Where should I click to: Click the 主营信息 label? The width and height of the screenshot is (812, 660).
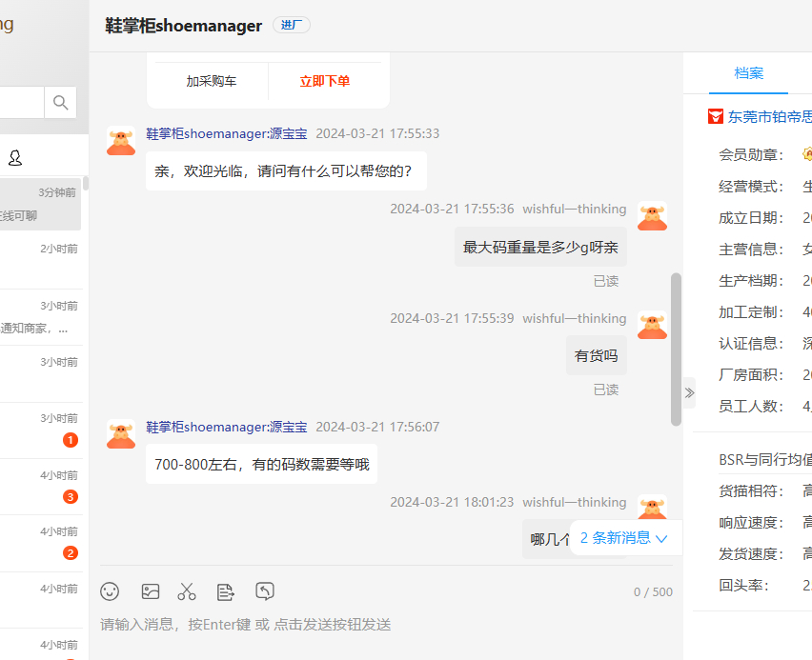[751, 250]
